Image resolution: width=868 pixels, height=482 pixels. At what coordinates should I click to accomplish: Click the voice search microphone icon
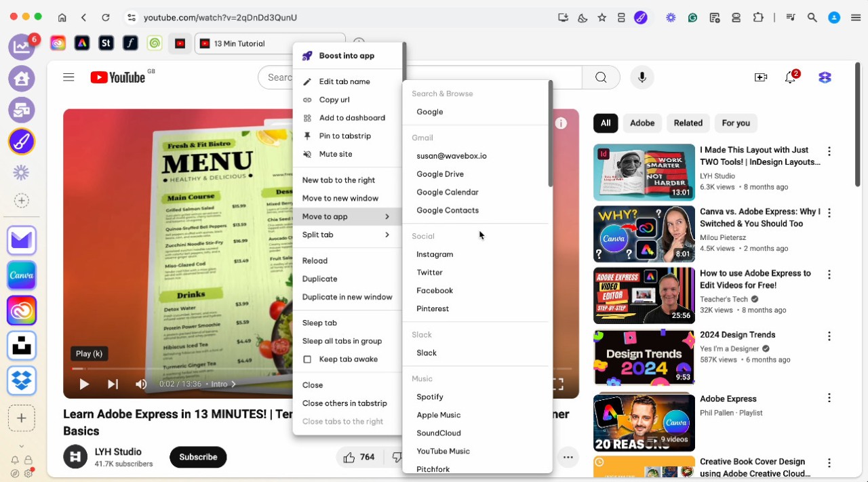tap(642, 77)
